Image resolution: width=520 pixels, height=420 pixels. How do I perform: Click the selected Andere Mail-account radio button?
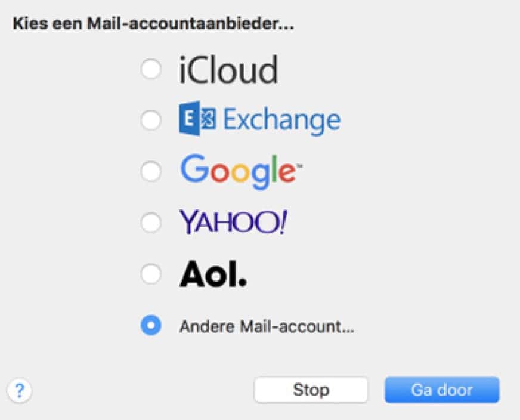pyautogui.click(x=151, y=325)
